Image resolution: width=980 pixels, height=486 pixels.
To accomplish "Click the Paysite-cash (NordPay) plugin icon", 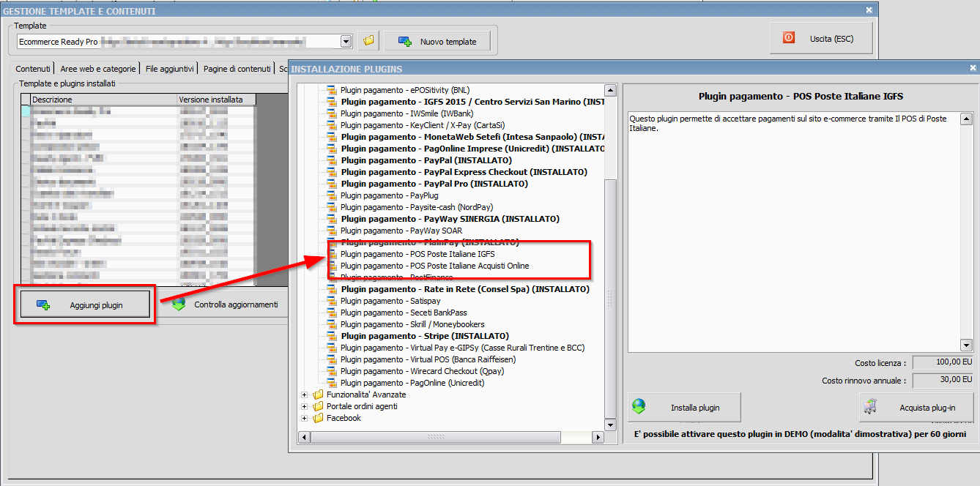I will (x=332, y=207).
